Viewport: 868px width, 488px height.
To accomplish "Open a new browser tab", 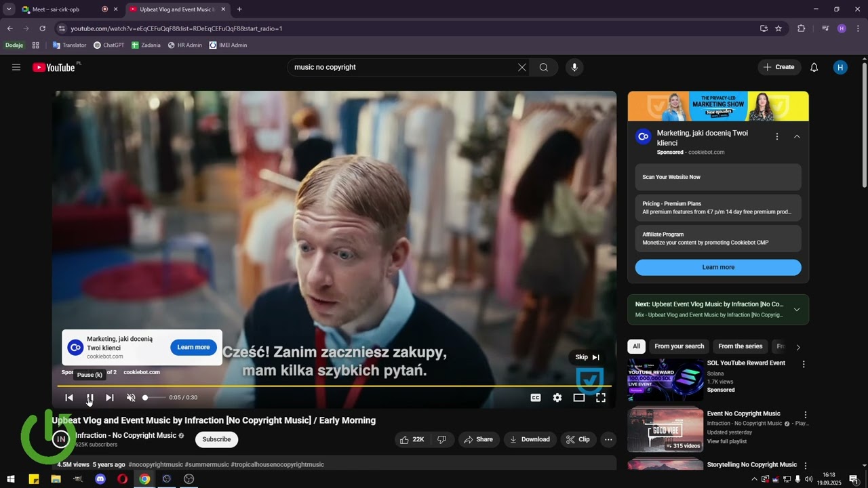I will click(x=239, y=9).
